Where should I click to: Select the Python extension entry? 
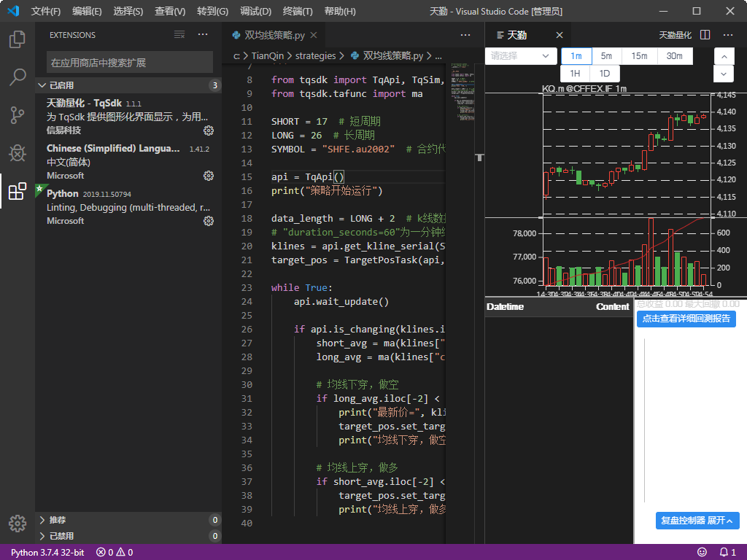128,207
